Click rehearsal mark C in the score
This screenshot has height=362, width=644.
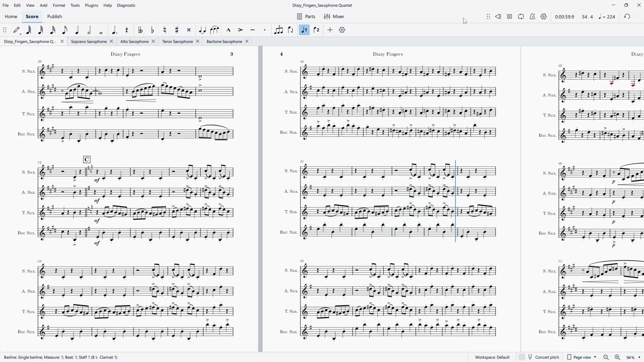tap(87, 159)
